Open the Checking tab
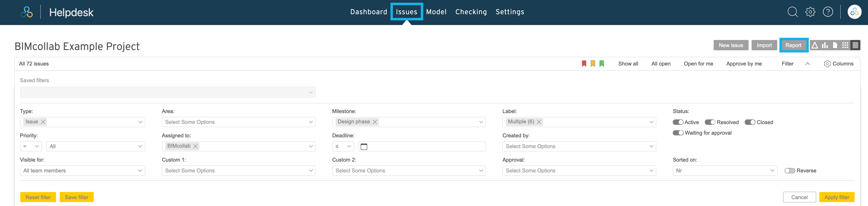The height and width of the screenshot is (206, 868). [471, 12]
